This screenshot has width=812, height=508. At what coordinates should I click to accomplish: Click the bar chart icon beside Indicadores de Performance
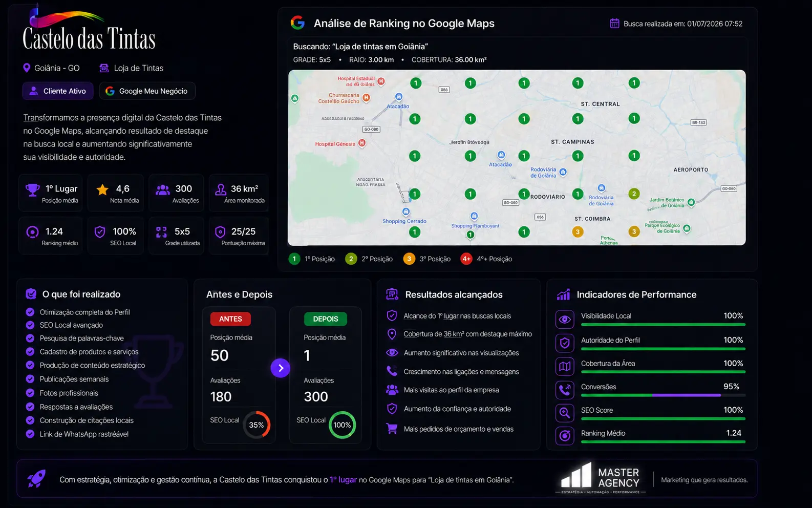tap(563, 294)
